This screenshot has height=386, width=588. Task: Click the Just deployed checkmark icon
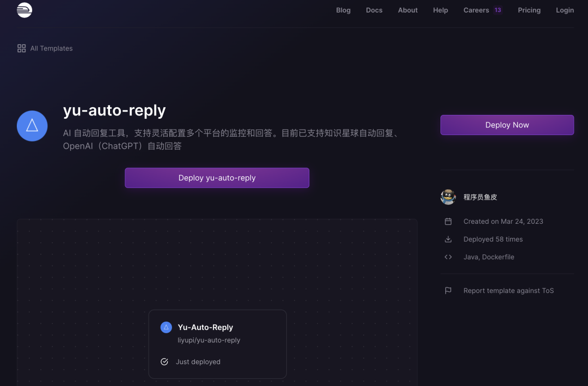[x=164, y=362]
